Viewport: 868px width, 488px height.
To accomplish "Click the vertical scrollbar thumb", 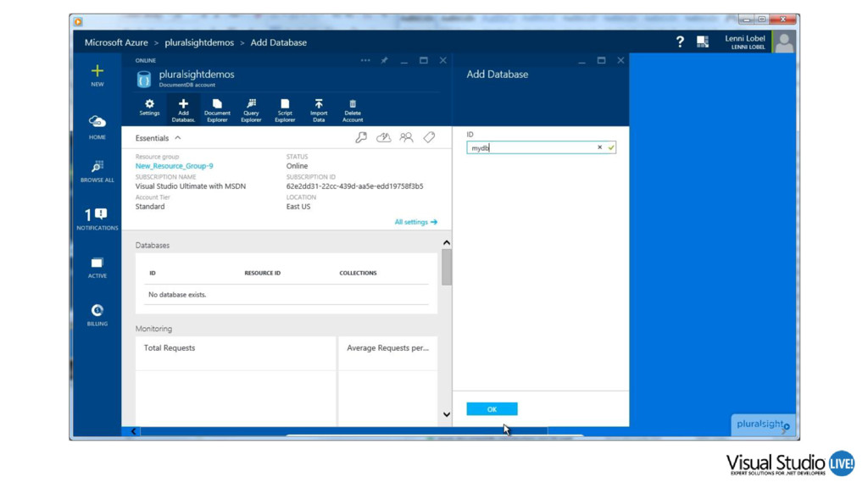I will [x=446, y=267].
